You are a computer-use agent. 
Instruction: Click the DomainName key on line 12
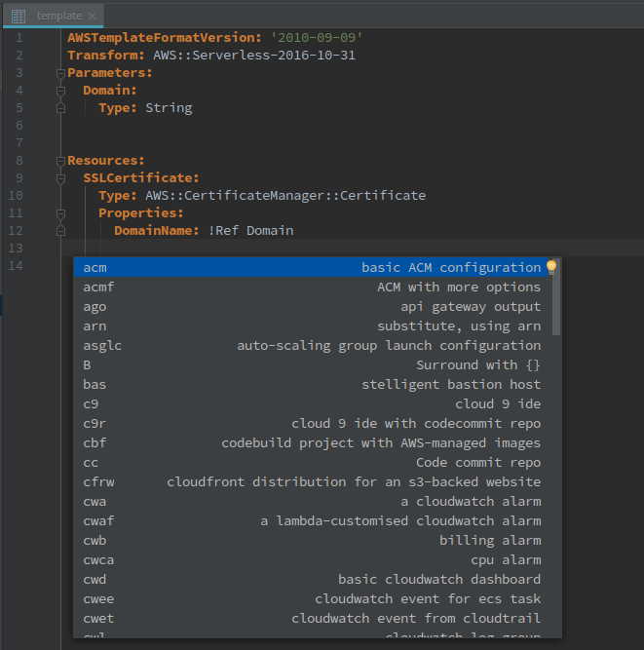tap(157, 231)
